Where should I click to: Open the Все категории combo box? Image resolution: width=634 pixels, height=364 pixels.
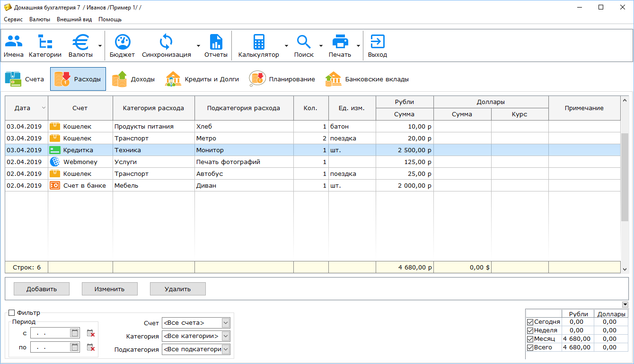point(226,336)
